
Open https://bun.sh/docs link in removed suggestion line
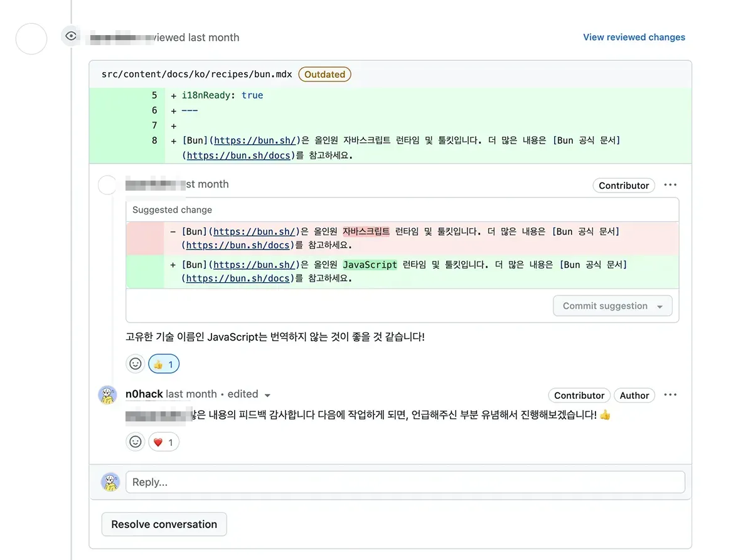[x=238, y=245]
